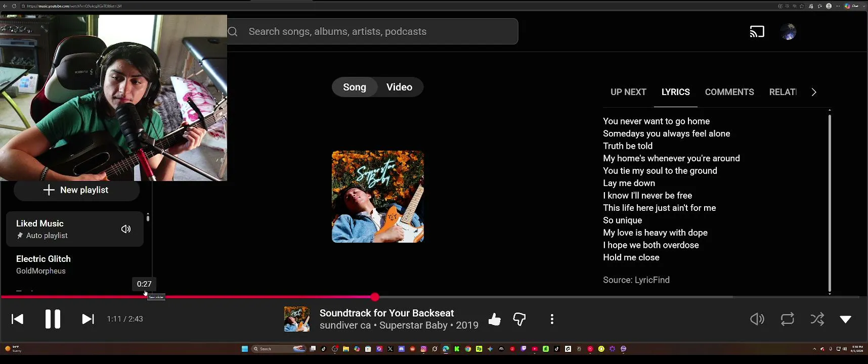Skip to the previous track
Viewport: 868px width, 364px height.
pos(18,319)
